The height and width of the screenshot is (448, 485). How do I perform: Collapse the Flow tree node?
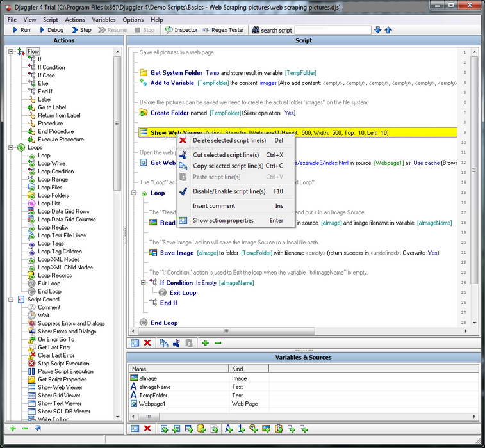click(11, 52)
